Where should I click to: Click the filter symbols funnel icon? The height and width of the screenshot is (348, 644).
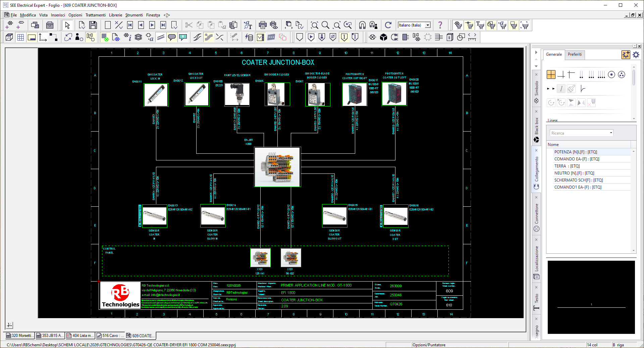[x=458, y=25]
